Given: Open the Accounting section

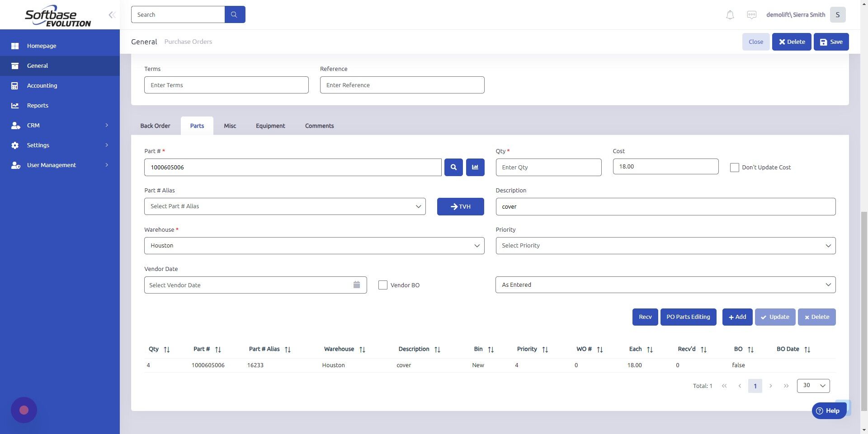Looking at the screenshot, I should pyautogui.click(x=42, y=85).
